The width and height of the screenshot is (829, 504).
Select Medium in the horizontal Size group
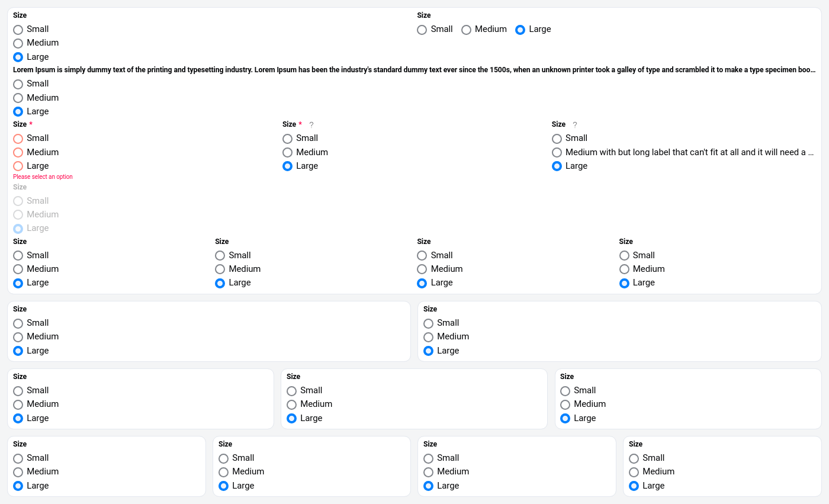coord(467,30)
